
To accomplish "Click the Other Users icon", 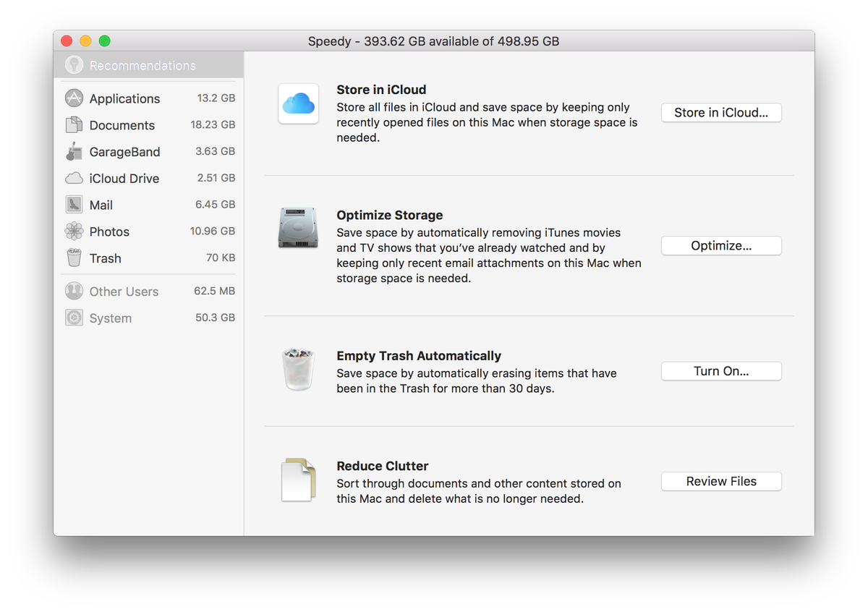I will (74, 292).
